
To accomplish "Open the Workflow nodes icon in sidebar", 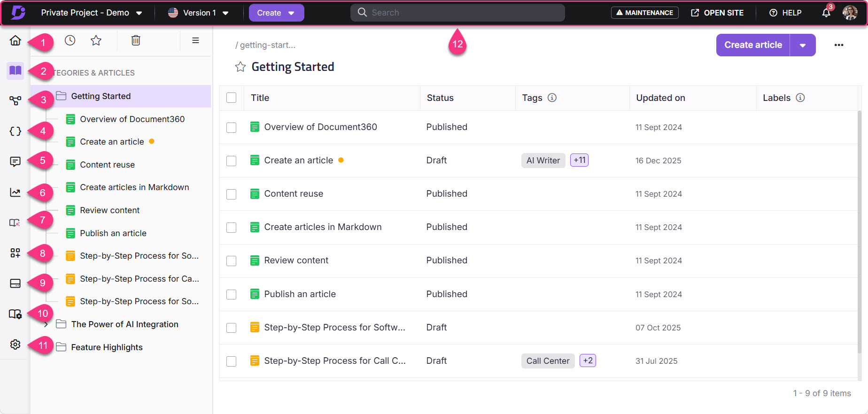I will 15,100.
